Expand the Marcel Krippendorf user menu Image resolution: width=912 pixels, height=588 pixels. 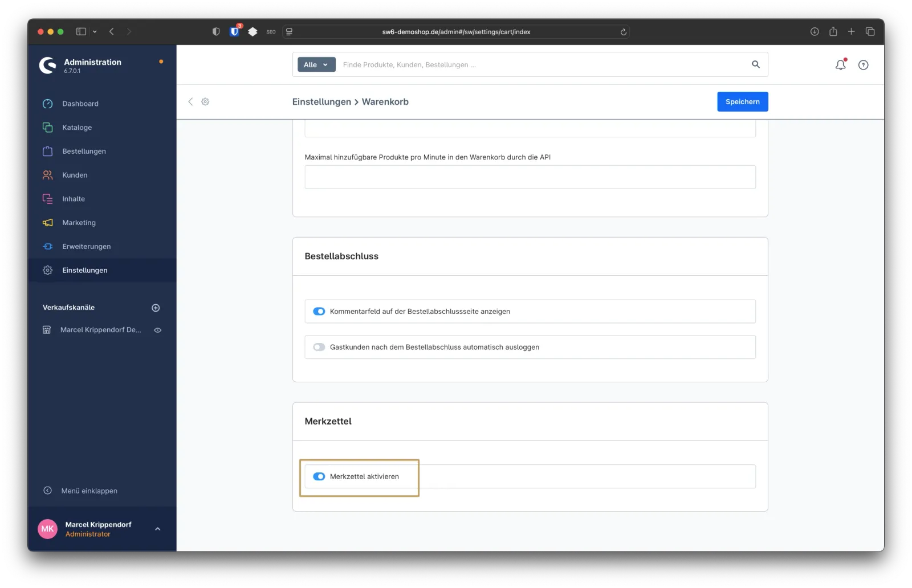pos(157,529)
